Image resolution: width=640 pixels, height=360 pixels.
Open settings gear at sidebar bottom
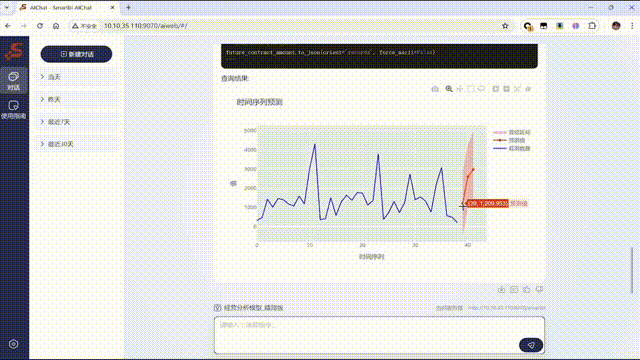(13, 344)
